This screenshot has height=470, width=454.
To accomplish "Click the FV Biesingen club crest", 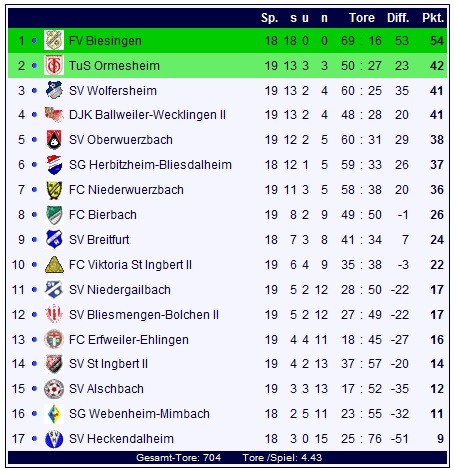I will [x=54, y=40].
